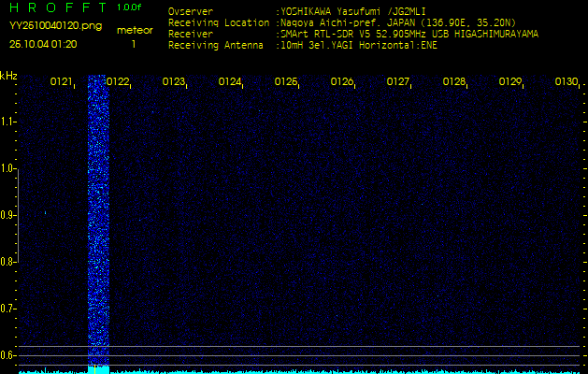Click observer name YOSHIKAWA Yasufumi /JG2MLI
The height and width of the screenshot is (374, 588).
tap(352, 11)
